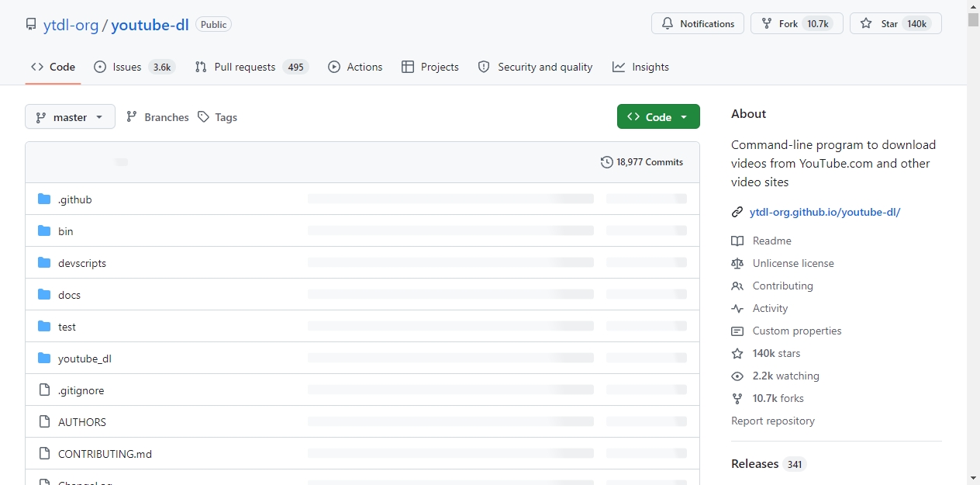The image size is (980, 485).
Task: Click the folder icon beside test
Action: (x=44, y=327)
